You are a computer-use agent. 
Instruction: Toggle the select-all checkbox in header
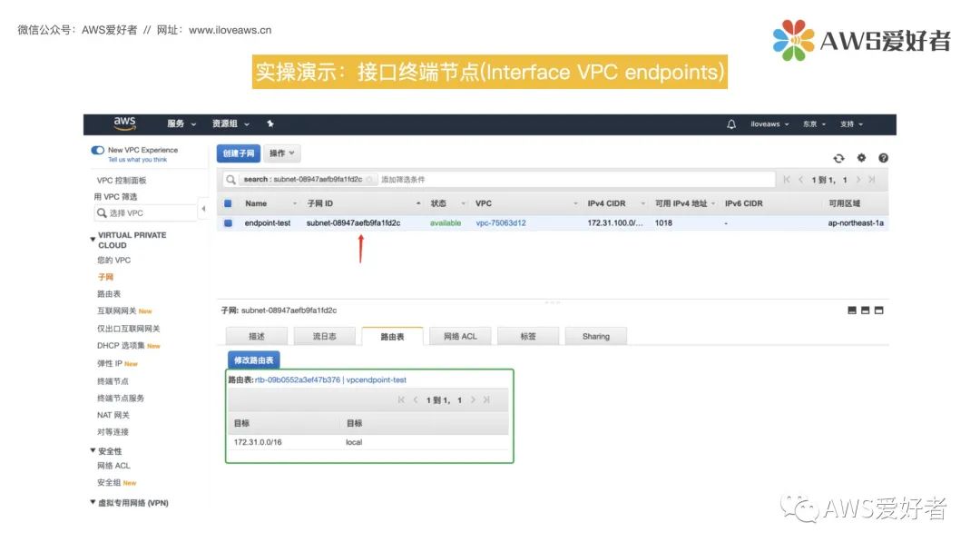228,203
